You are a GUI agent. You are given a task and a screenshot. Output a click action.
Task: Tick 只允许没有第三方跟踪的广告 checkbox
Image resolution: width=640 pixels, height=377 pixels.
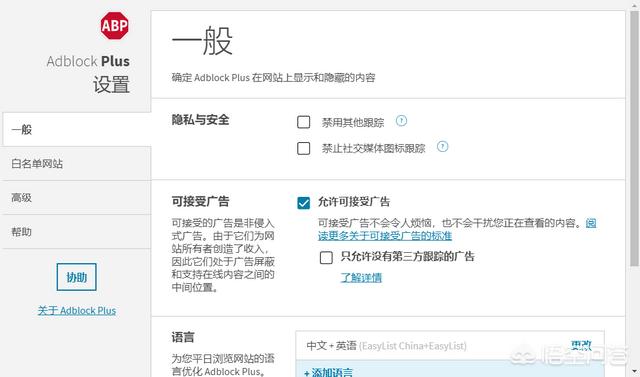[x=326, y=257]
